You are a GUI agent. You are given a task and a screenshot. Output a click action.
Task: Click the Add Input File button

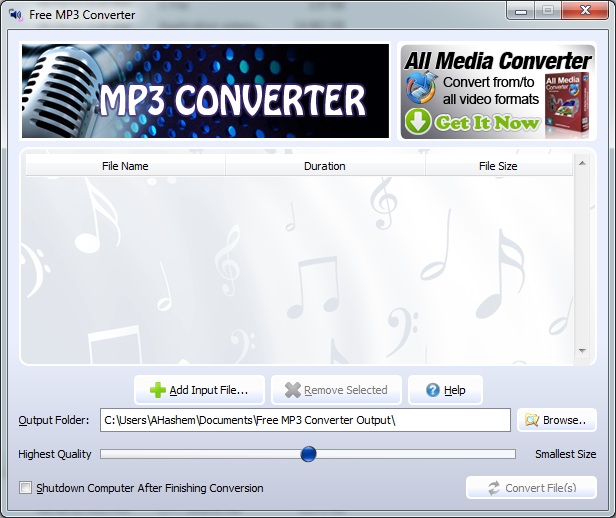(x=206, y=390)
